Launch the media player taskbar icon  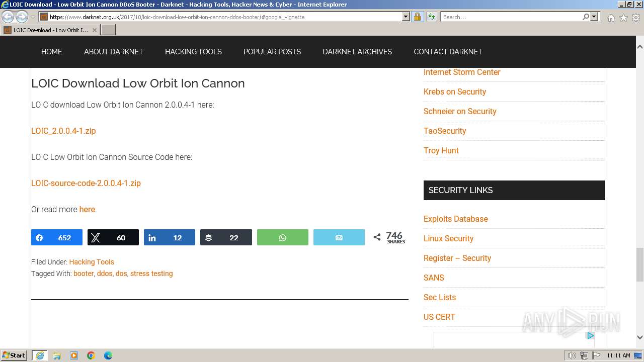click(74, 355)
